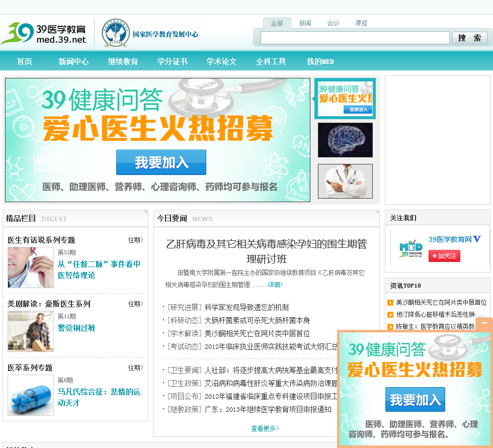
Task: Minimize the floating popup ad
Action: [x=484, y=323]
